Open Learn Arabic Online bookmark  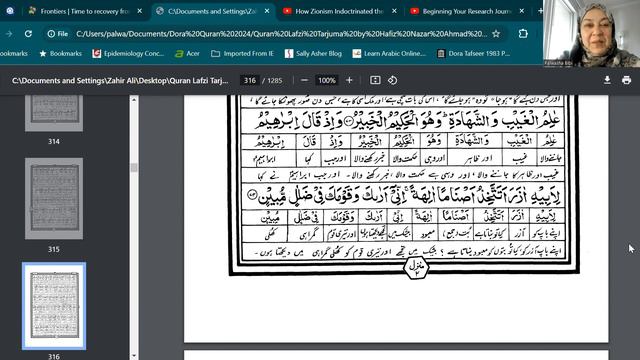point(389,53)
